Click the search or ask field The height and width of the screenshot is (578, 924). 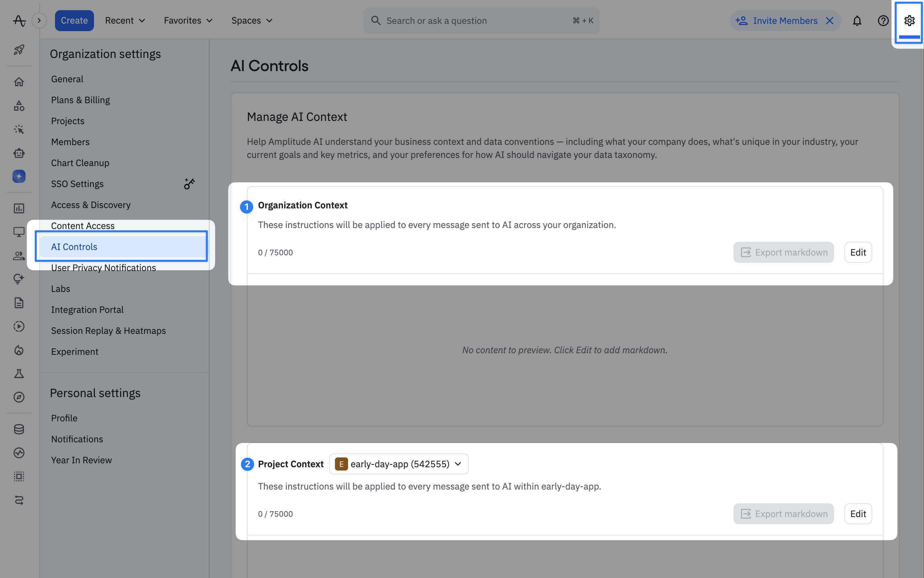481,20
